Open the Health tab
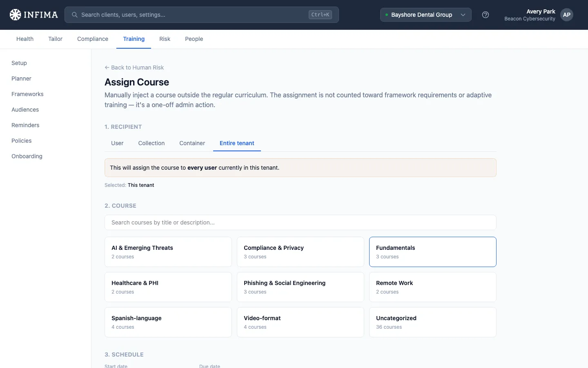Screen dimensions: 588x368 pyautogui.click(x=25, y=39)
